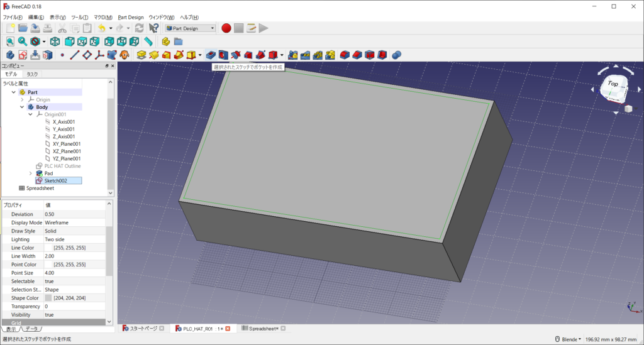Click the measure distance ruler icon
This screenshot has height=345, width=644.
coord(148,41)
